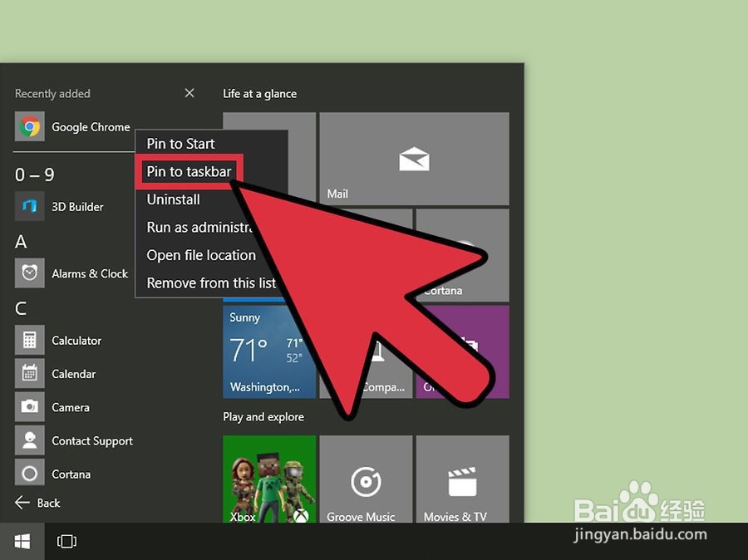Click the Windows Start button

(x=22, y=541)
